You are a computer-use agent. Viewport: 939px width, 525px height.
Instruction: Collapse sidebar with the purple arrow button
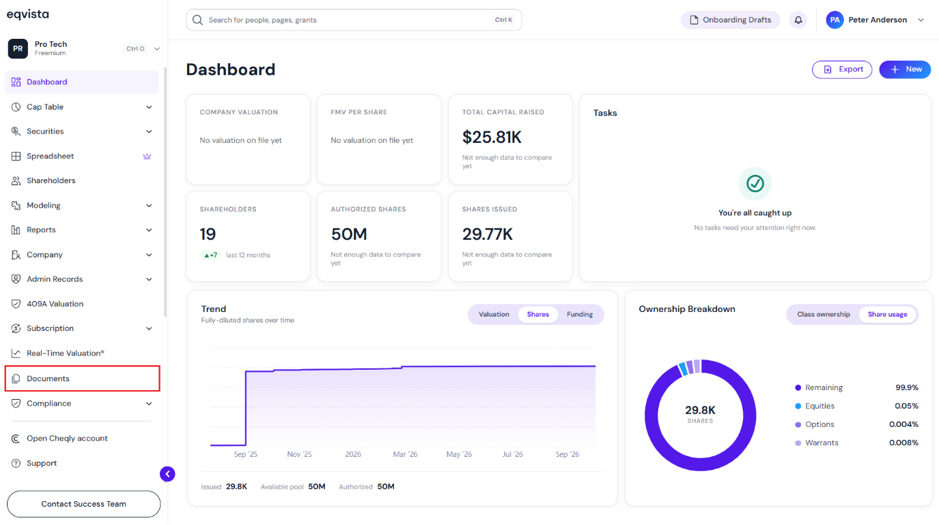(168, 474)
